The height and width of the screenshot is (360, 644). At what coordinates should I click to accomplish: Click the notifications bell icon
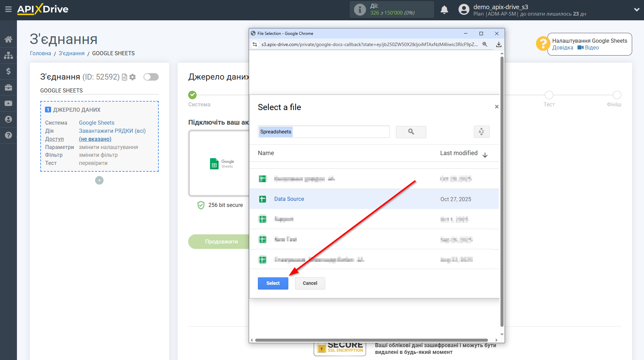tap(444, 10)
